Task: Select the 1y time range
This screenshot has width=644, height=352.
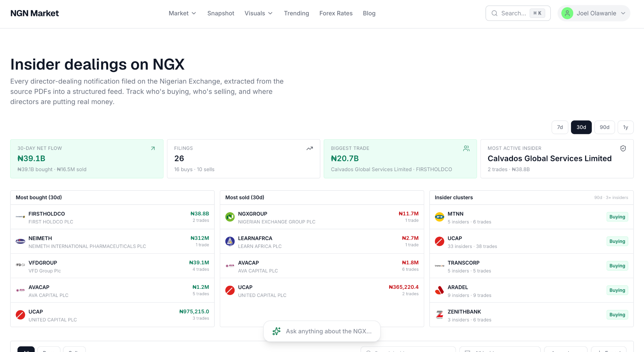Action: pos(625,127)
